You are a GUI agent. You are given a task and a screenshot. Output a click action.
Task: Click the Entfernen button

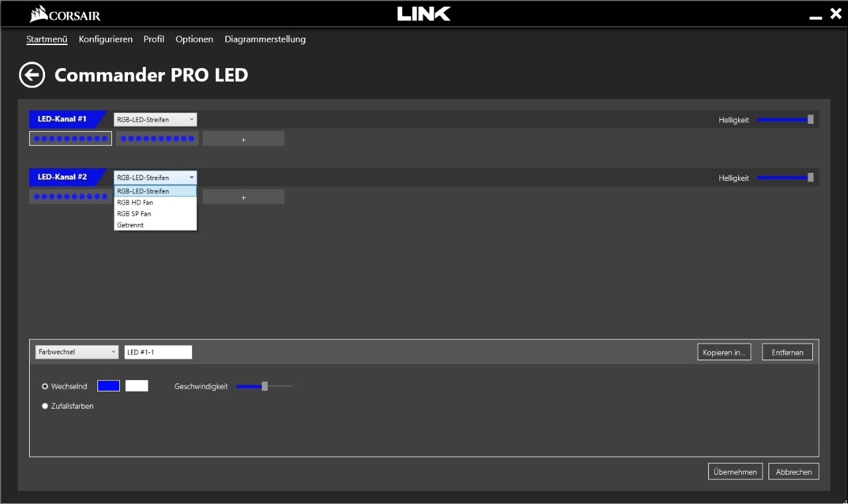pos(787,352)
